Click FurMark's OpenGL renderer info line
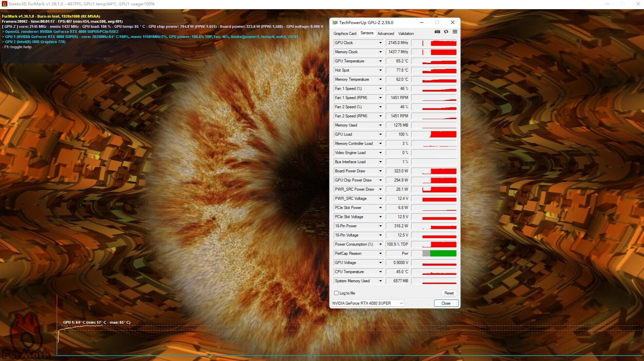 pyautogui.click(x=60, y=32)
